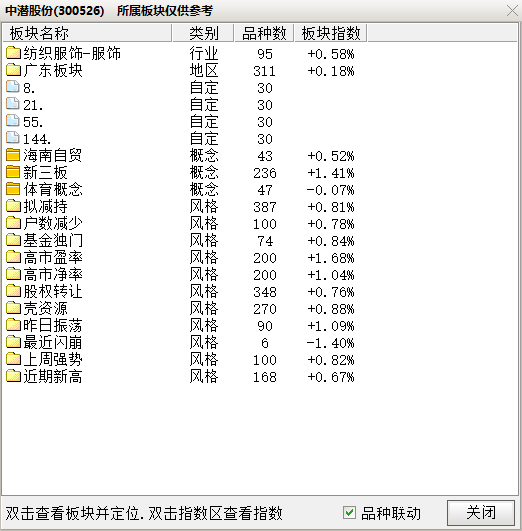Select the custom block named 55.
Screen dimensions: 522x531
(33, 122)
